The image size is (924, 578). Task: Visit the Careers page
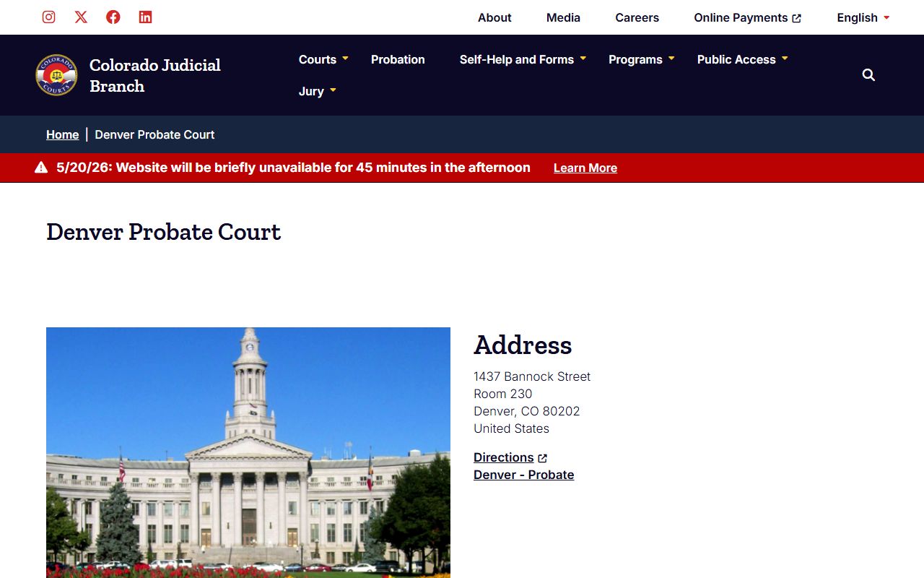point(637,17)
